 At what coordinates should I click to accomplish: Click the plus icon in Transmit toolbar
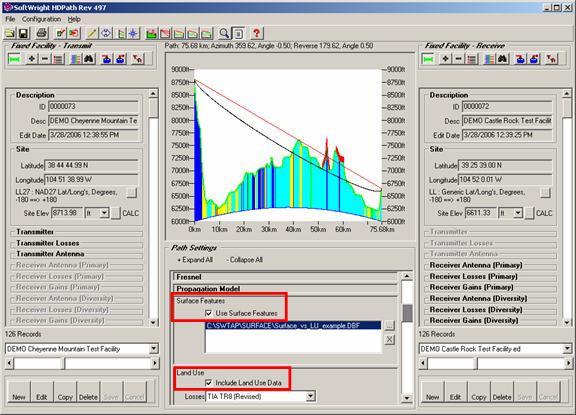coord(32,59)
